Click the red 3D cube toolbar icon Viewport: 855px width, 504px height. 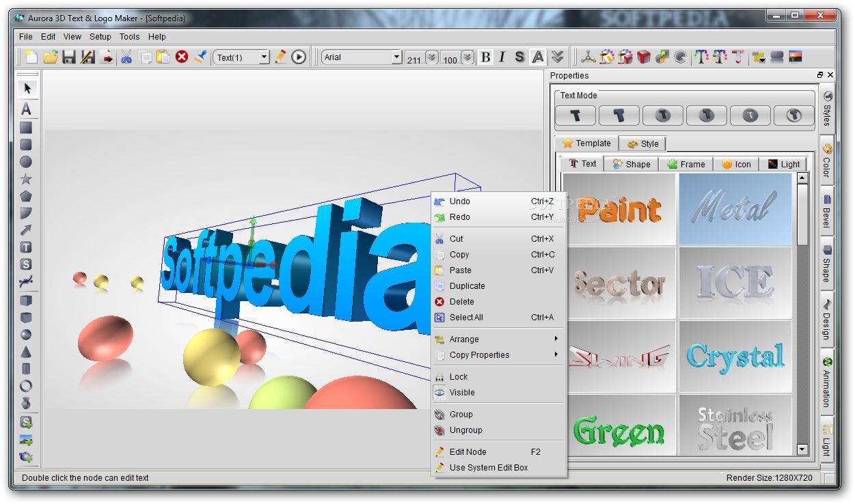coord(644,57)
